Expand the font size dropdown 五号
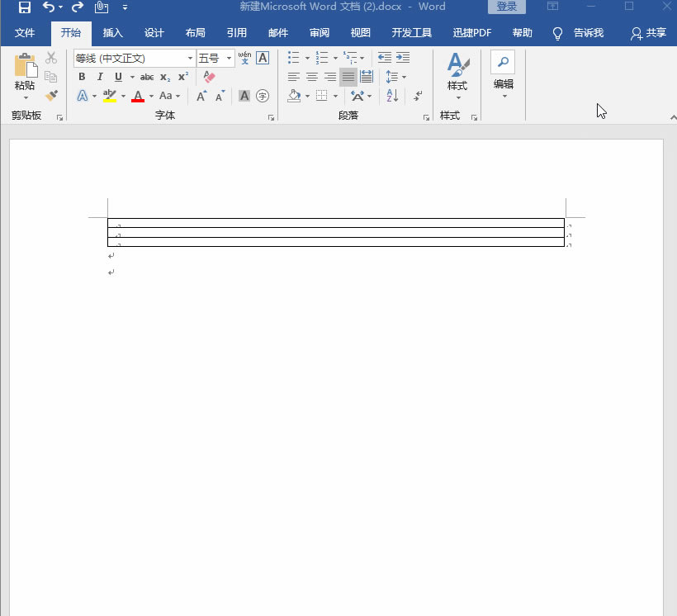The width and height of the screenshot is (677, 616). coord(230,59)
